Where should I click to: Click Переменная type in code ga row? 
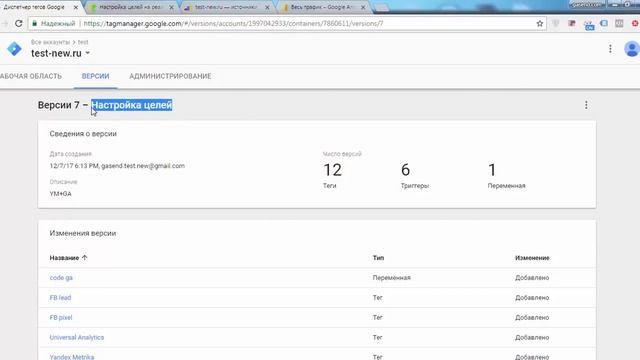click(391, 278)
